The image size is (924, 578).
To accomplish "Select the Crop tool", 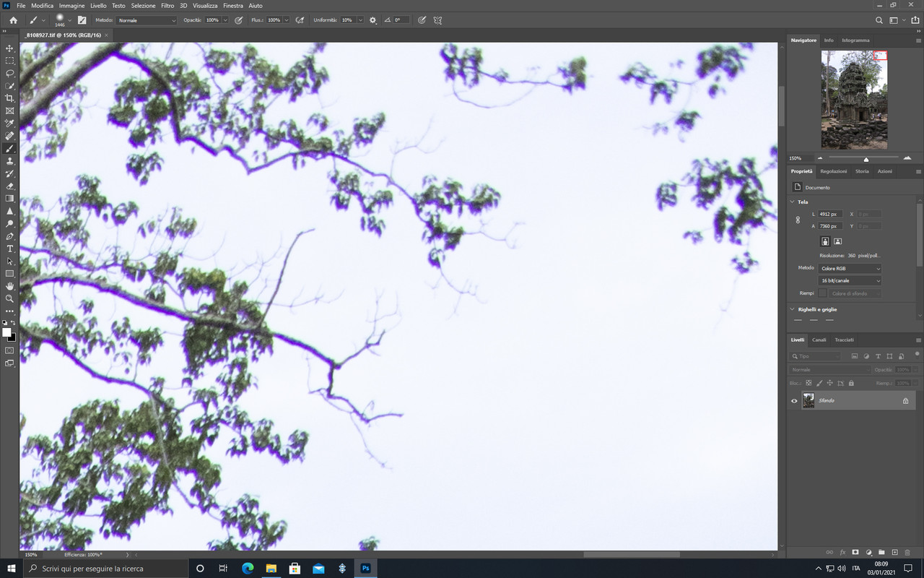I will pos(9,98).
